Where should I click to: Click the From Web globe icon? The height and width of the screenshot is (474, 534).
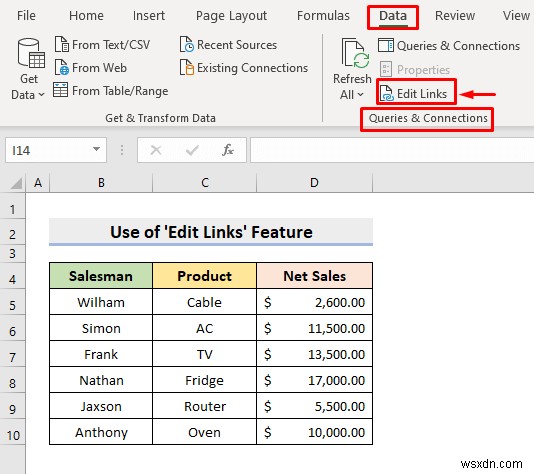pos(62,67)
